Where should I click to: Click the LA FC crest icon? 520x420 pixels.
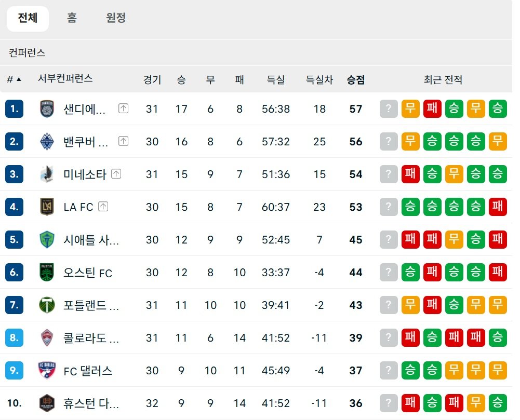47,207
